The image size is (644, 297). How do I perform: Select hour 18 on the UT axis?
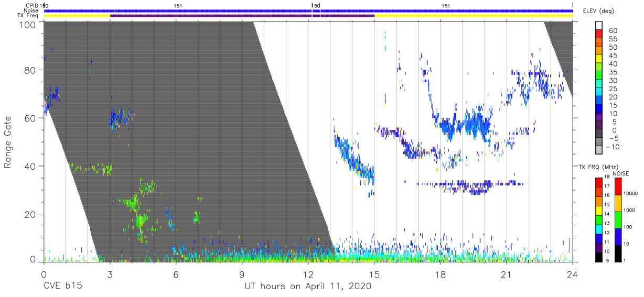tap(441, 274)
